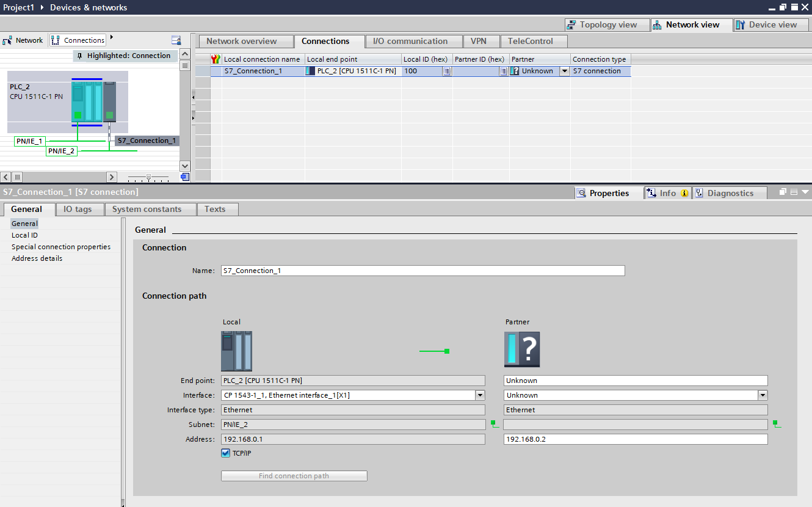Select Address details in the properties navigation

click(37, 258)
